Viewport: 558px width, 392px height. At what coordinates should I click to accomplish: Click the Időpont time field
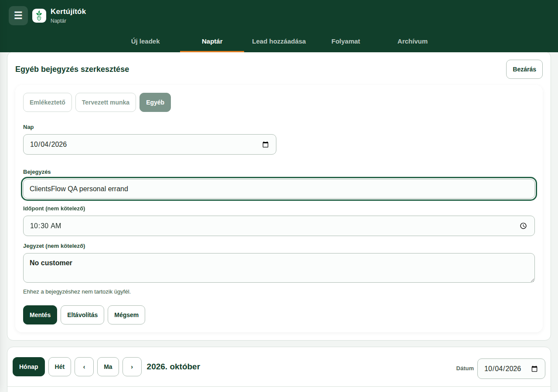(279, 226)
